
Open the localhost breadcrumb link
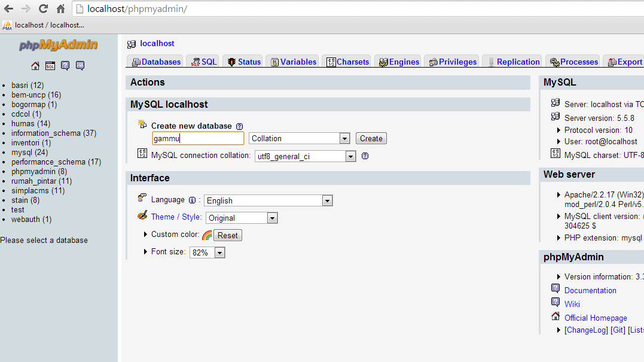point(157,44)
